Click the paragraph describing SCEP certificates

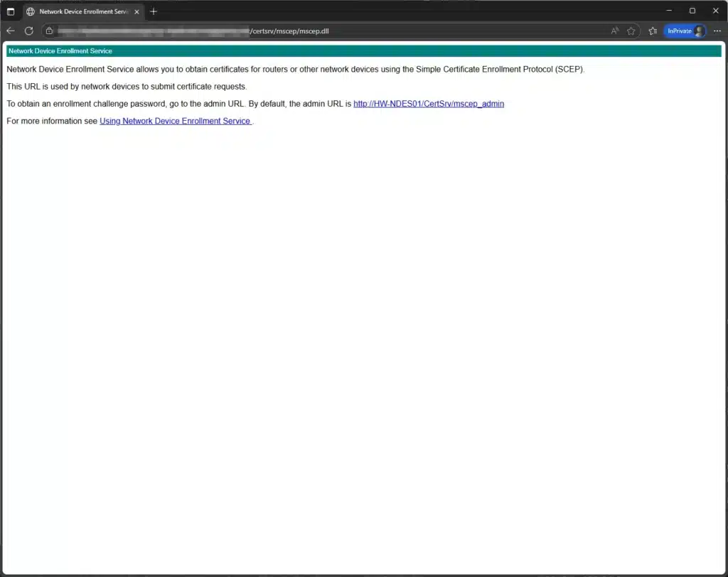295,69
